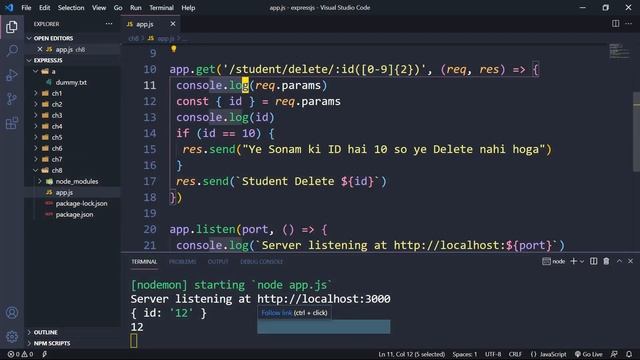
Task: Click the Go Live status bar button
Action: 589,354
